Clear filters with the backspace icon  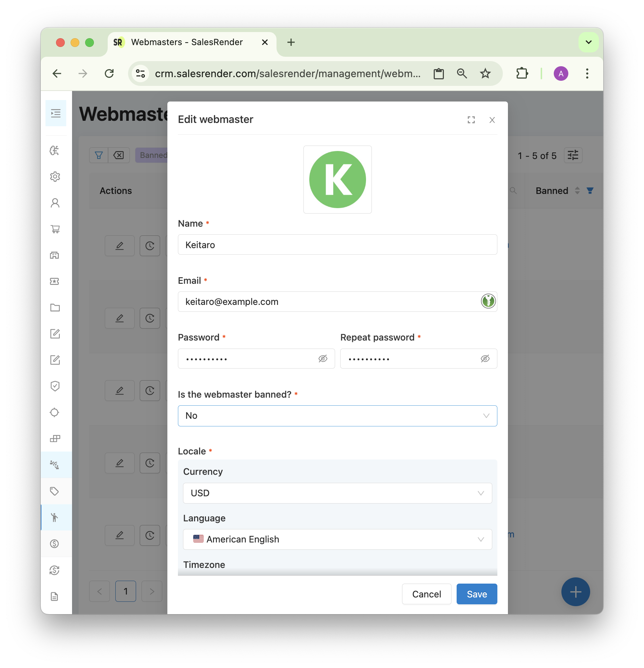tap(119, 155)
